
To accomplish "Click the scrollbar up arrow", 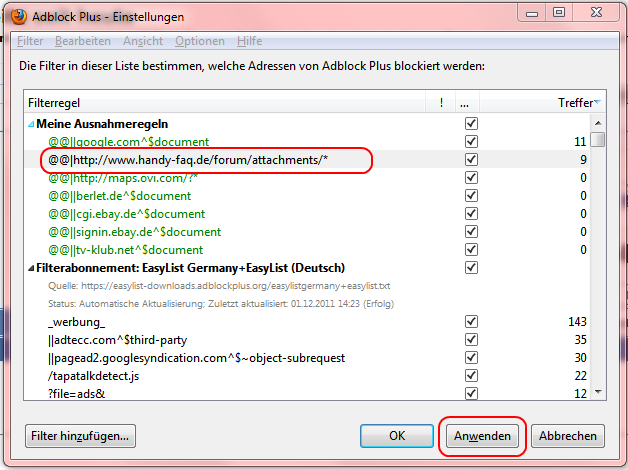I will [597, 123].
